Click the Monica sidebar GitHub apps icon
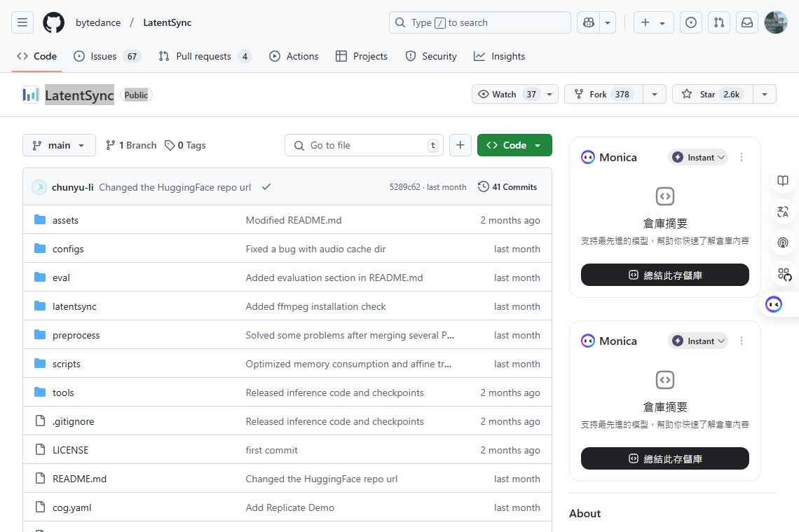 point(784,274)
